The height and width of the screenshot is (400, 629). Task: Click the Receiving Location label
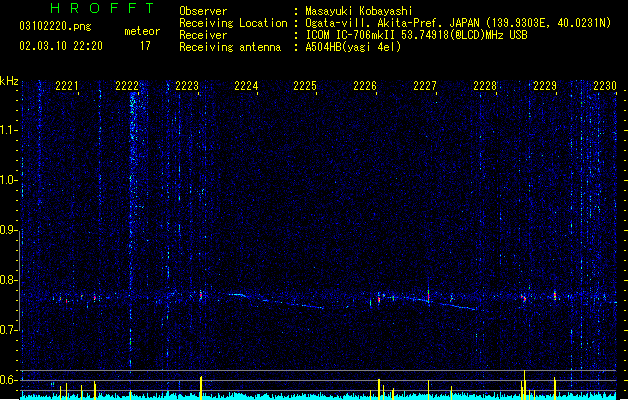233,23
